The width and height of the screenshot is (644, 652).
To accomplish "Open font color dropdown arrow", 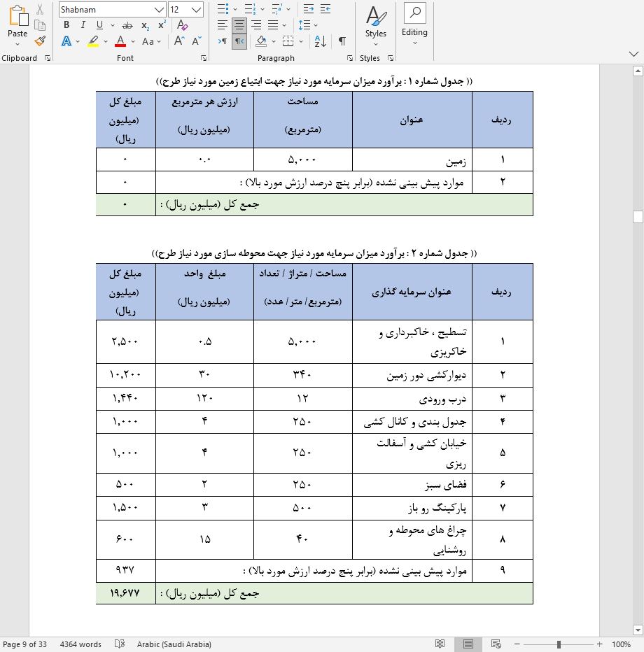I will pos(133,41).
